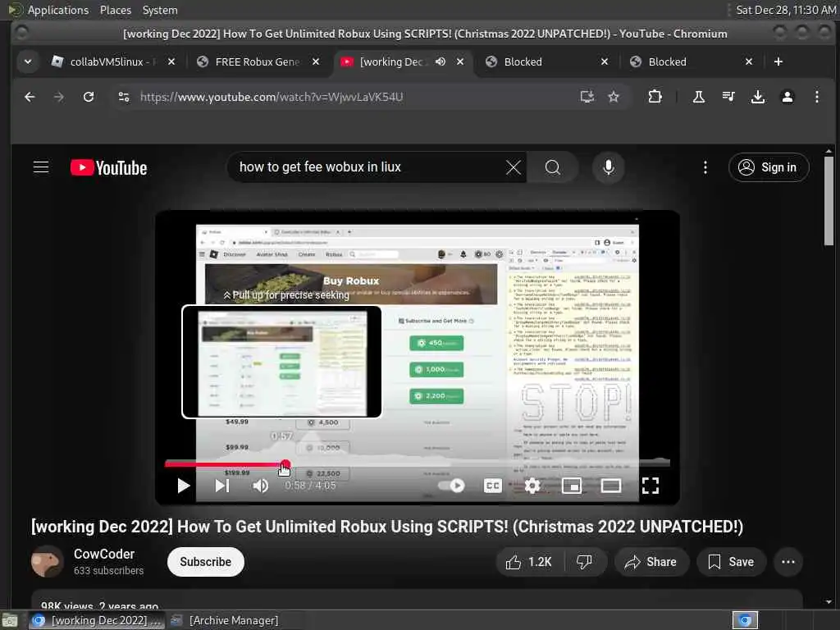Reload the current page
Image resolution: width=840 pixels, height=630 pixels.
89,97
